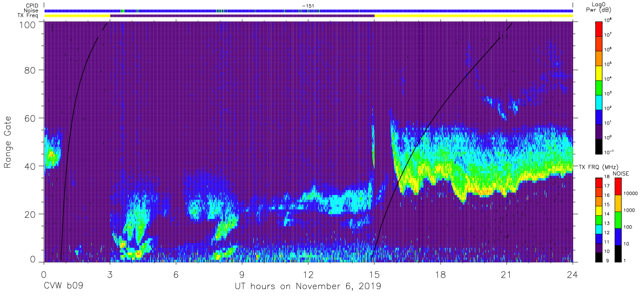
Task: Select the yellow segment of TX FRQ colorbar
Action: (x=599, y=210)
